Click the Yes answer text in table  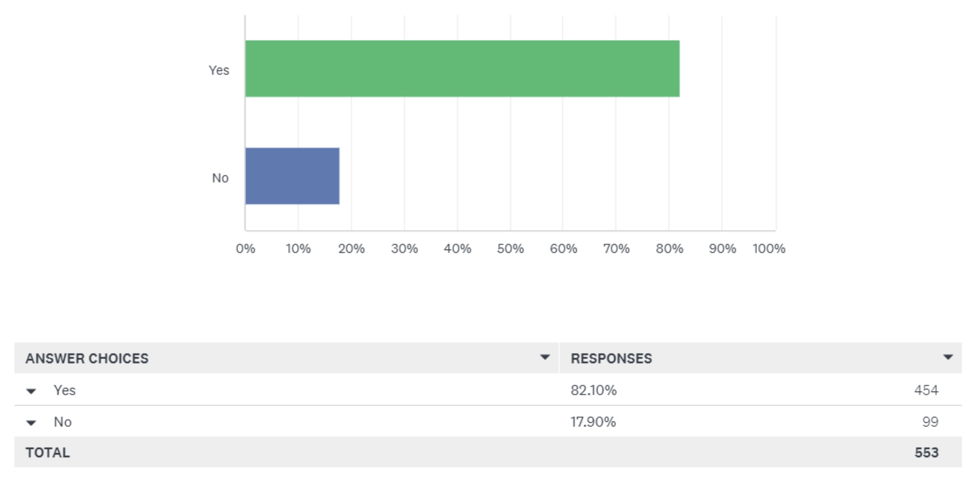click(64, 390)
